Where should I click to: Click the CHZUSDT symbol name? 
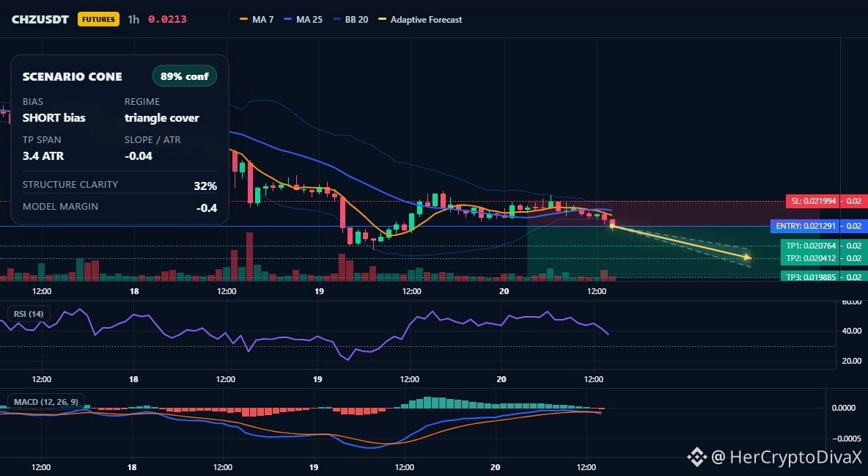40,19
